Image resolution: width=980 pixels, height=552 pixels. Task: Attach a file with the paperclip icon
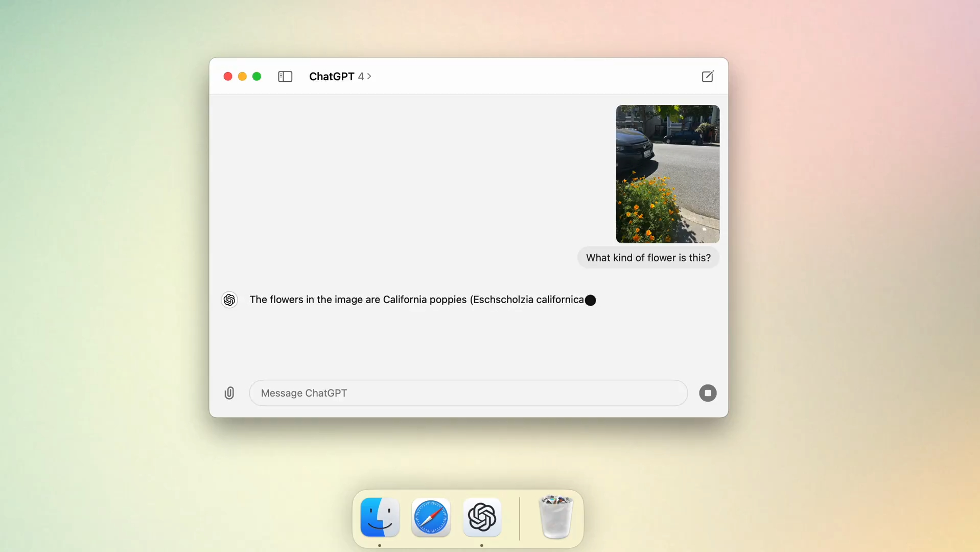(229, 393)
